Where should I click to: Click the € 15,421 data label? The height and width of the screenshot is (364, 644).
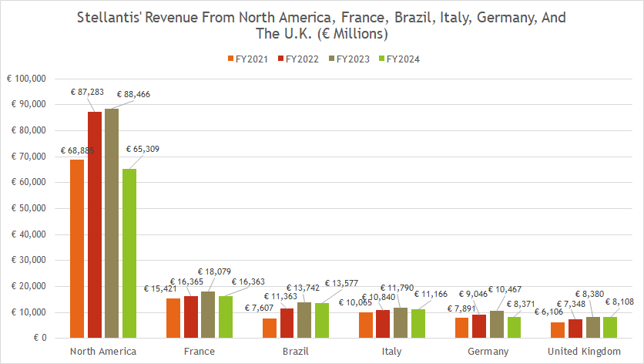coord(160,289)
